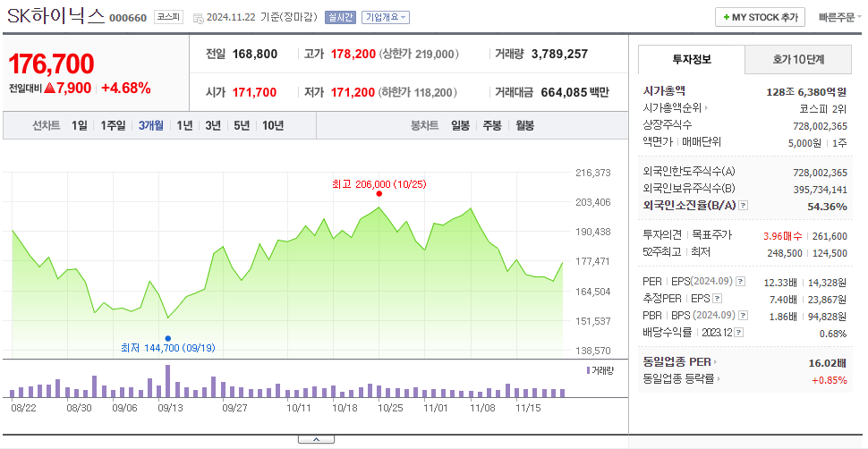Screen dimensions: 868x449
Task: Click the purple 거래량 legend marker
Action: click(588, 369)
